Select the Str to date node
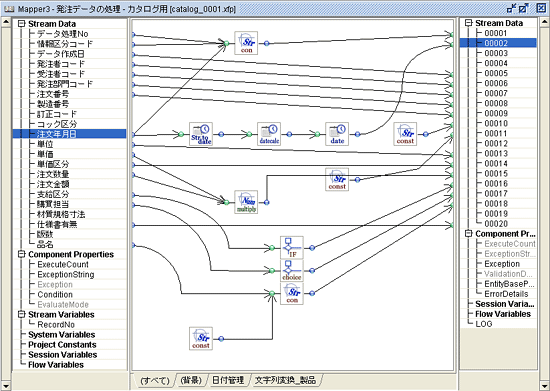550x391 pixels. pyautogui.click(x=201, y=134)
